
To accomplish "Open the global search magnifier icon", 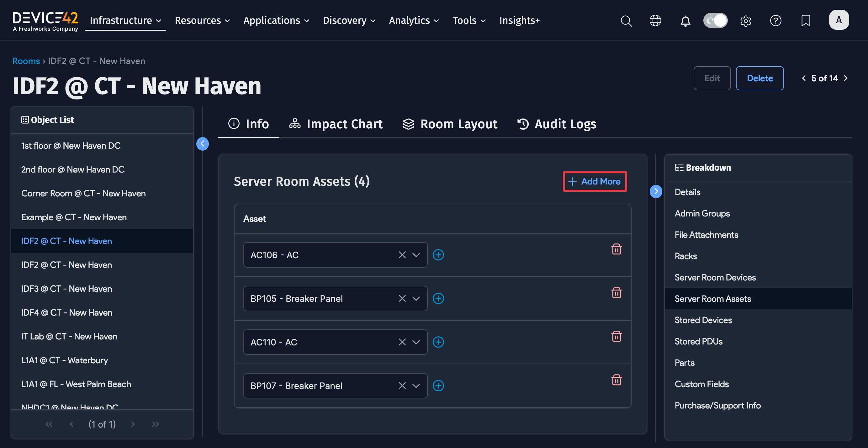I will pyautogui.click(x=626, y=21).
